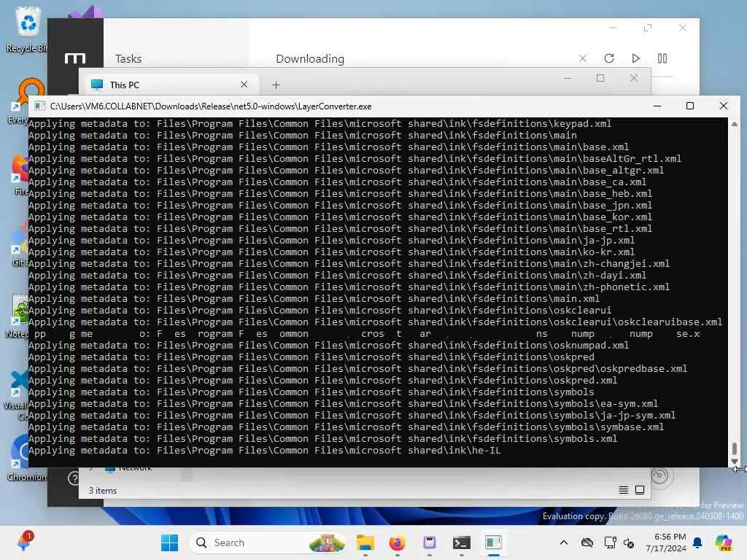The image size is (747, 560).
Task: Click the console line ending osknumpad.xml
Action: coord(329,345)
